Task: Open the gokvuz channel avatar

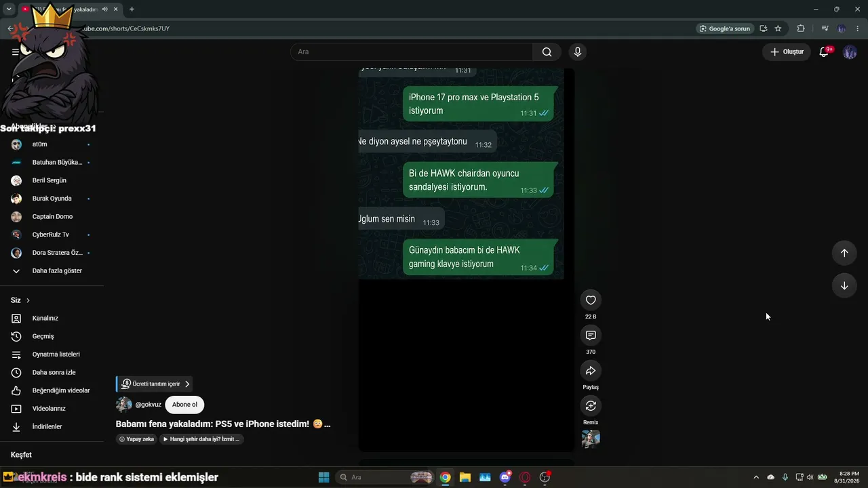Action: pyautogui.click(x=124, y=405)
